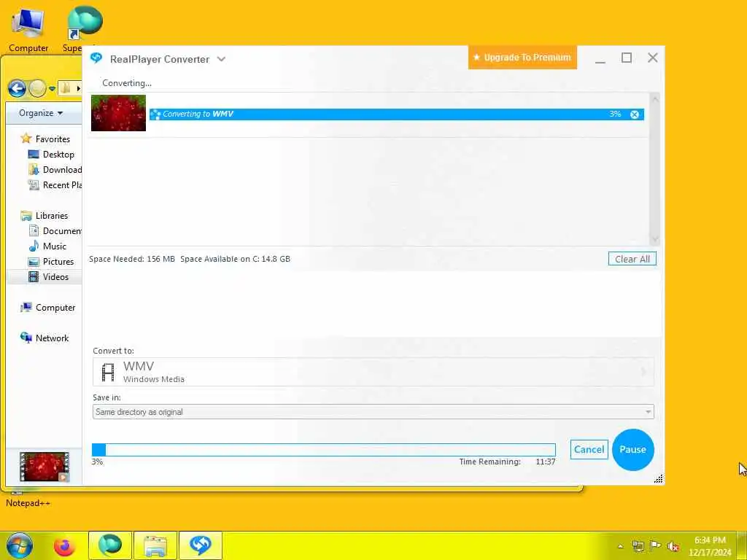Click the scroll down arrow in conversion list
Screen dimensions: 747x560
[x=654, y=238]
